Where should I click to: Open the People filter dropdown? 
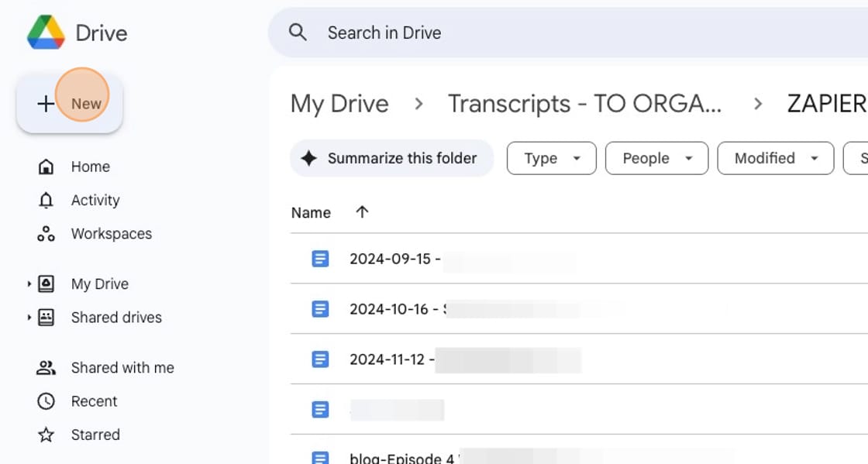[x=656, y=158]
